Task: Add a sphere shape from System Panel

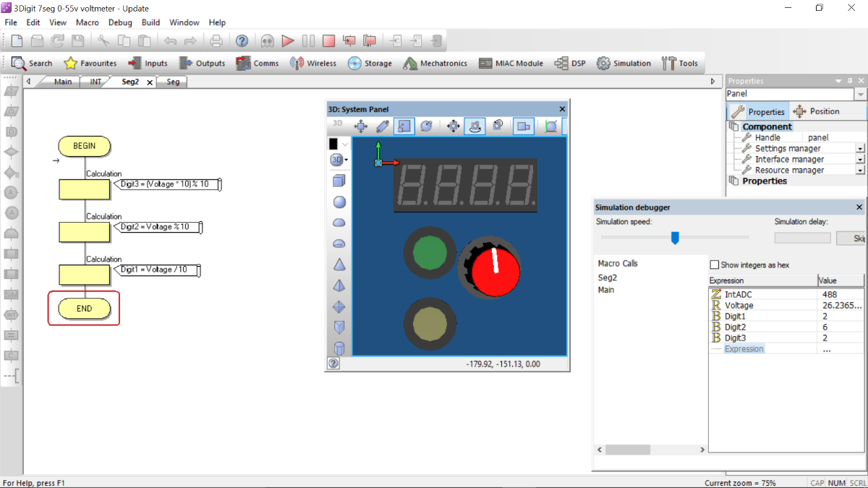Action: (339, 202)
